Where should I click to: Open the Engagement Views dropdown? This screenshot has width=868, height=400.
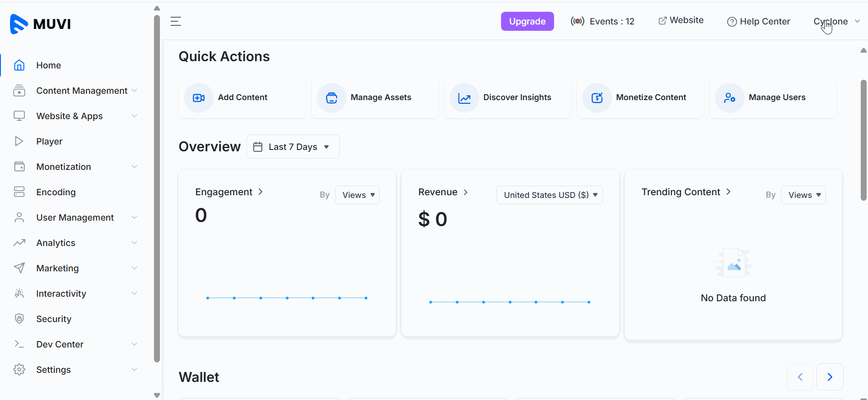point(357,195)
